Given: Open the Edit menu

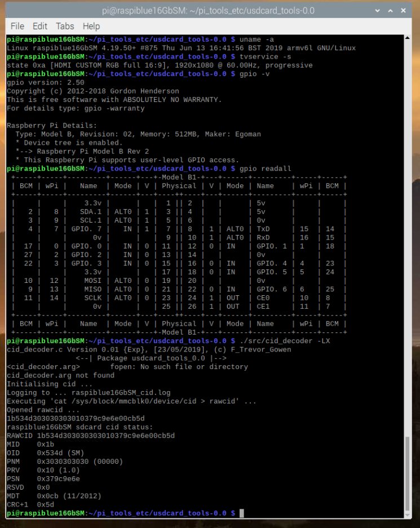Looking at the screenshot, I should click(39, 26).
